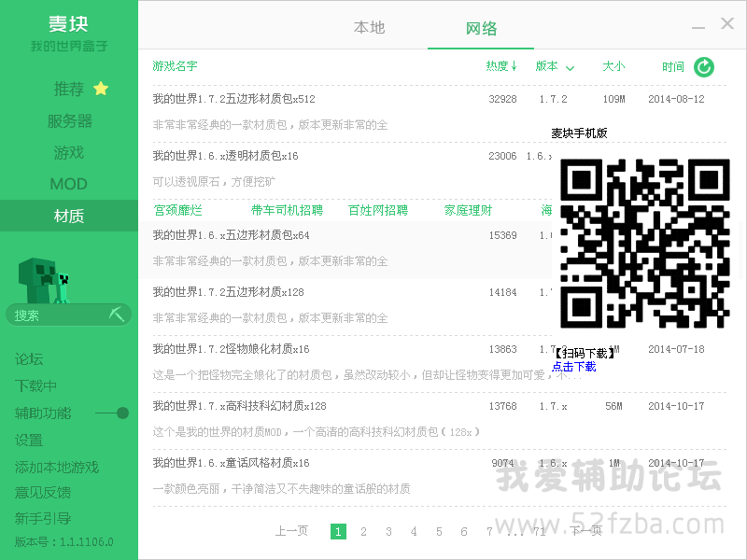Open the 论坛 link
Screen dimensions: 747x560
(29, 358)
